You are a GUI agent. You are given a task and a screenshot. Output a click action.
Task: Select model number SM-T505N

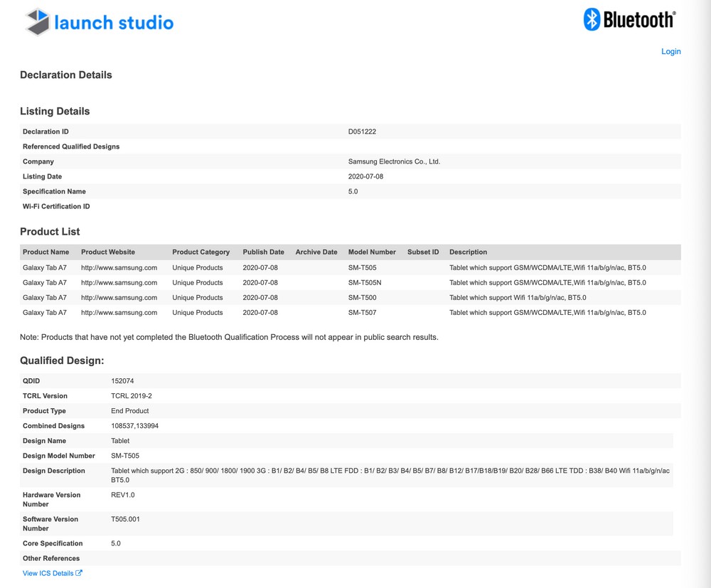point(365,282)
